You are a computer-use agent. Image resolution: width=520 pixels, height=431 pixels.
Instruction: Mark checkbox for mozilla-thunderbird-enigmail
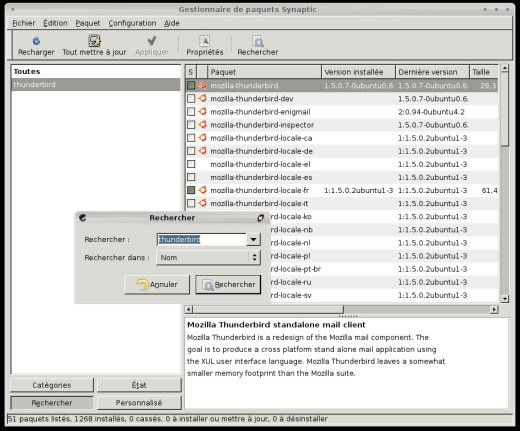click(x=191, y=112)
